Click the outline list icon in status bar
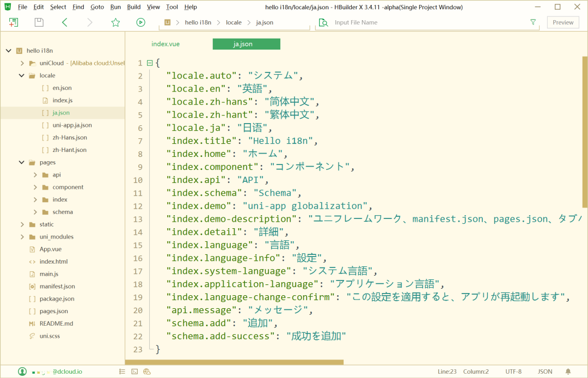Viewport: 588px width, 378px height. tap(122, 371)
